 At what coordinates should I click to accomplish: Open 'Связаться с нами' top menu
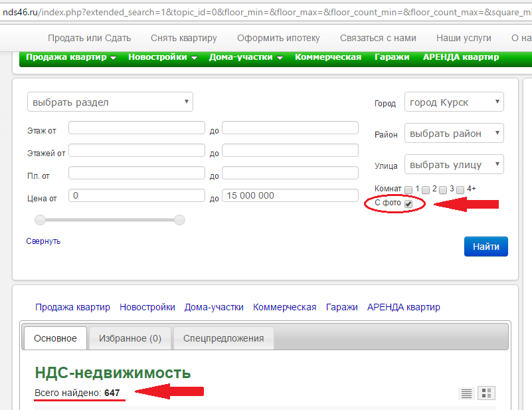point(378,38)
